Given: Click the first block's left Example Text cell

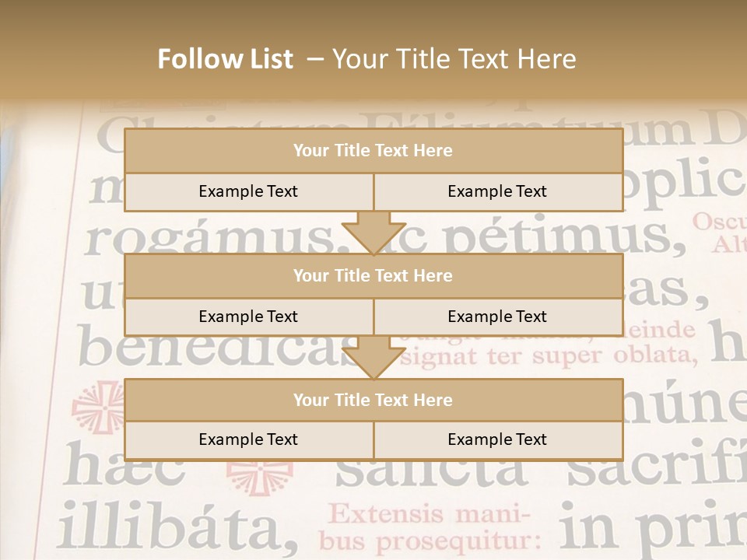Looking at the screenshot, I should click(249, 191).
